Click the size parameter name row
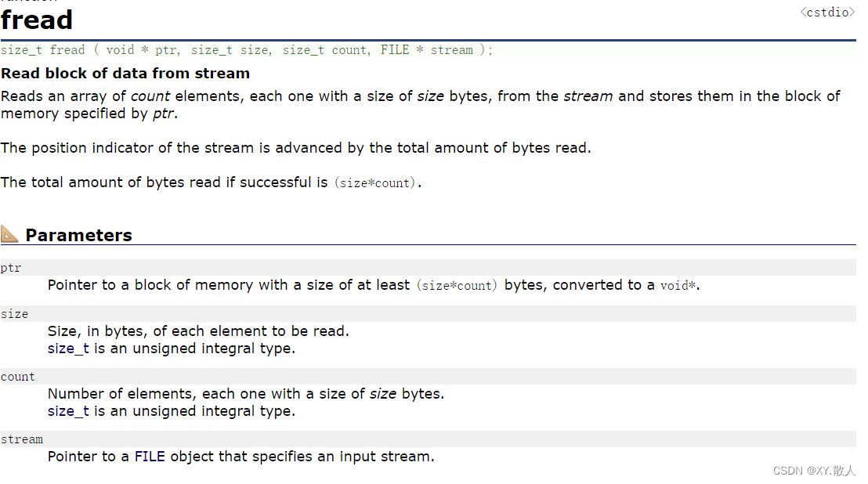 428,313
